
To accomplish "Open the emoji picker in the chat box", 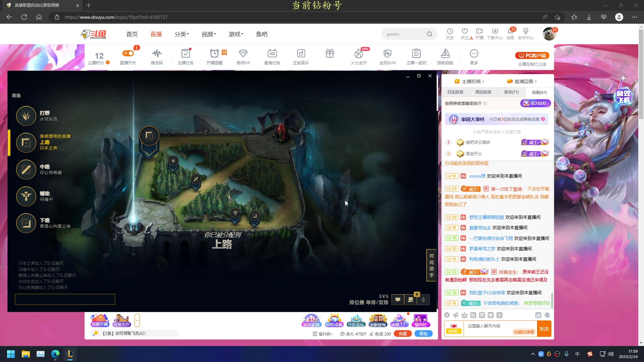I will click(x=447, y=315).
